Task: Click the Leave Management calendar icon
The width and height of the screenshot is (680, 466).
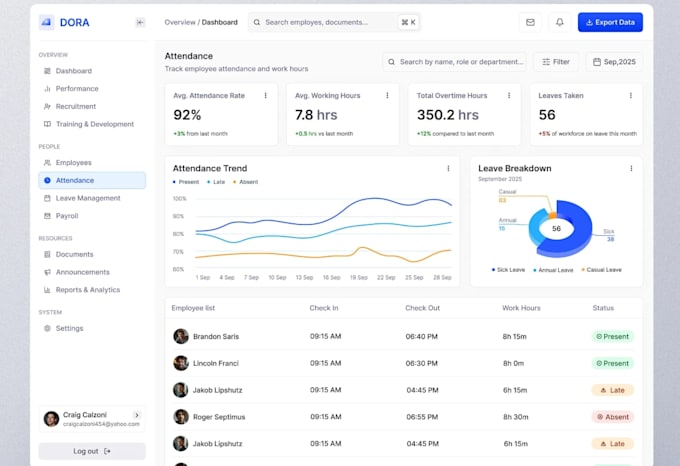Action: pos(47,198)
